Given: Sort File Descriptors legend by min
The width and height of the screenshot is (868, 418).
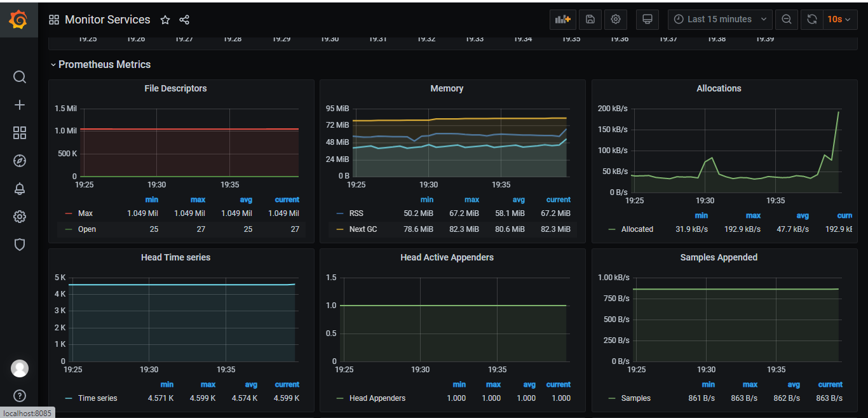Looking at the screenshot, I should [x=151, y=199].
